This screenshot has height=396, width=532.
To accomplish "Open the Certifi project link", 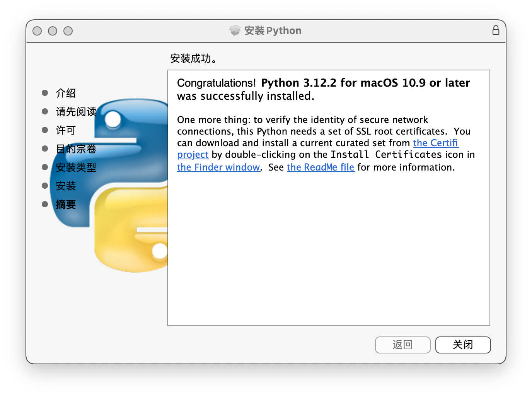I will click(x=435, y=143).
